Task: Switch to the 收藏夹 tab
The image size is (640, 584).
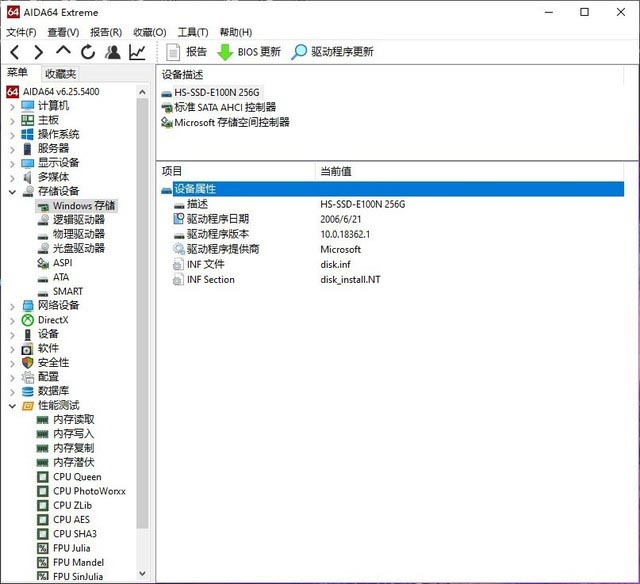Action: (x=60, y=74)
